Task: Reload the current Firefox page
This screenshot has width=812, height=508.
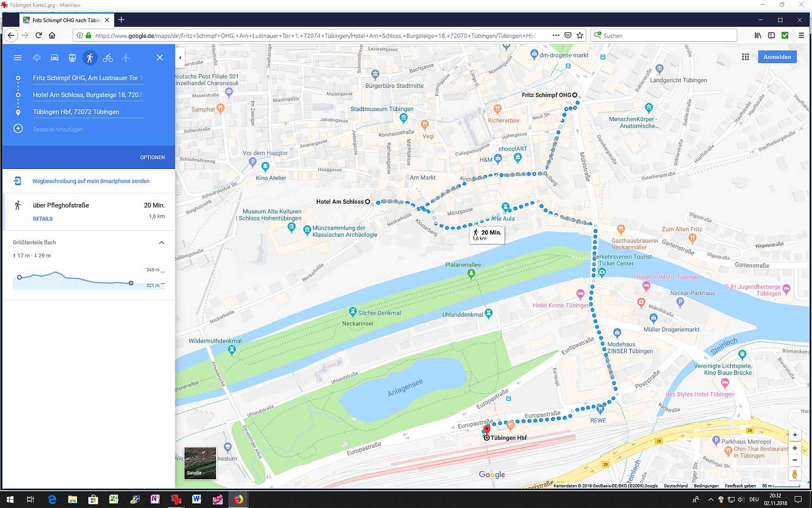Action: click(38, 35)
